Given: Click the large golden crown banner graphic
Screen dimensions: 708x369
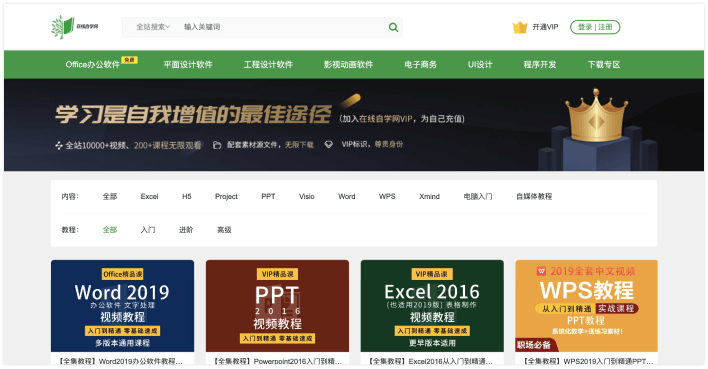Looking at the screenshot, I should (596, 115).
